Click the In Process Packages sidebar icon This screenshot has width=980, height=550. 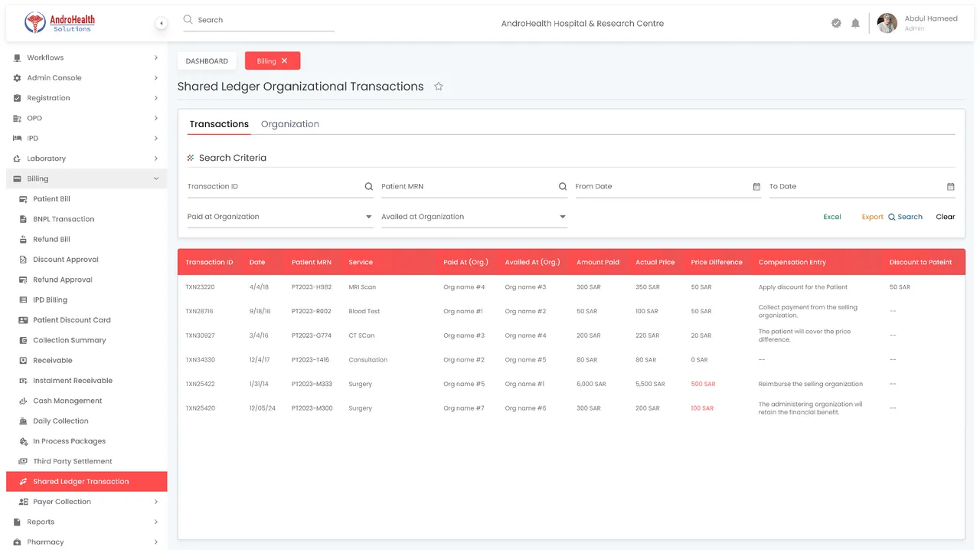coord(23,441)
